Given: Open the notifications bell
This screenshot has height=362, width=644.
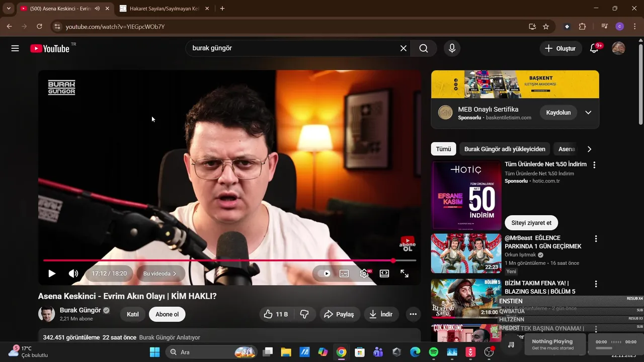Looking at the screenshot, I should [x=595, y=48].
